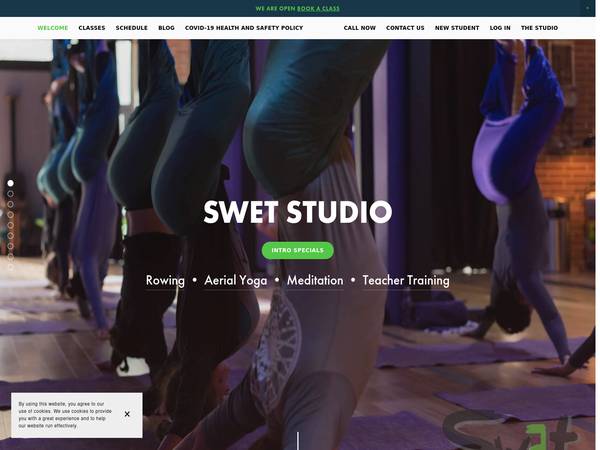
Task: Jump to the fifth slide indicator dot
Action: [10, 225]
